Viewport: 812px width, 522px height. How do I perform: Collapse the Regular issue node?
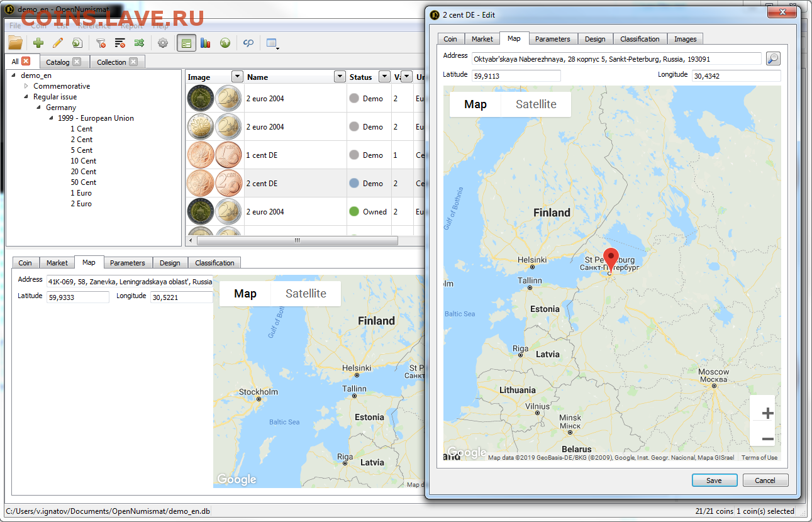(26, 97)
